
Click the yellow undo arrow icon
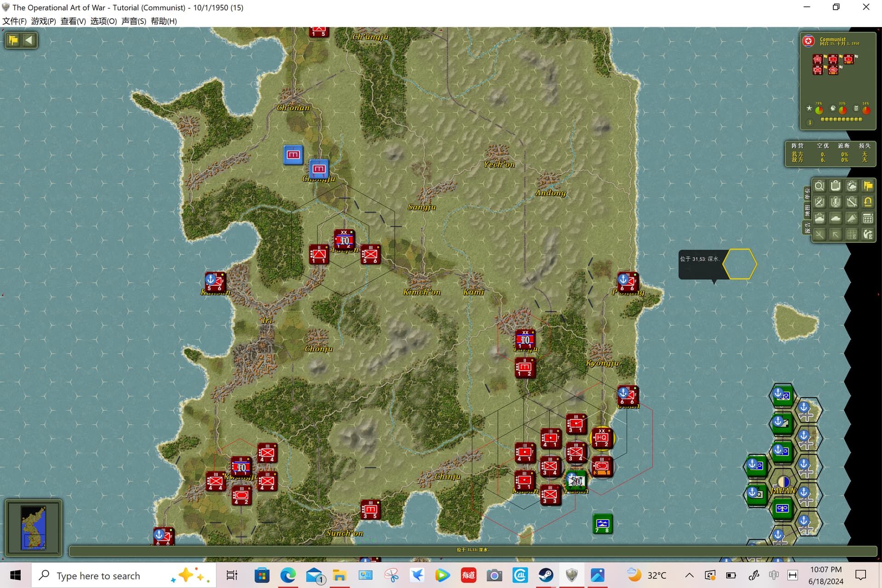pyautogui.click(x=868, y=202)
